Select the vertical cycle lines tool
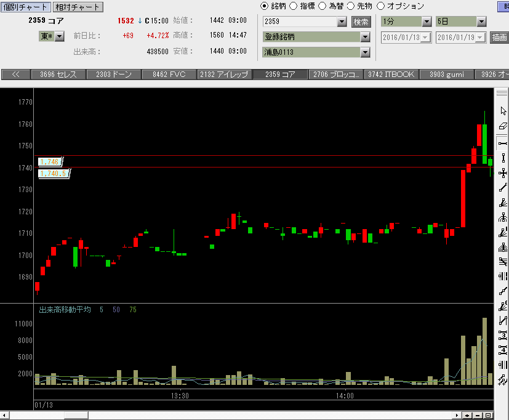 tap(503, 365)
